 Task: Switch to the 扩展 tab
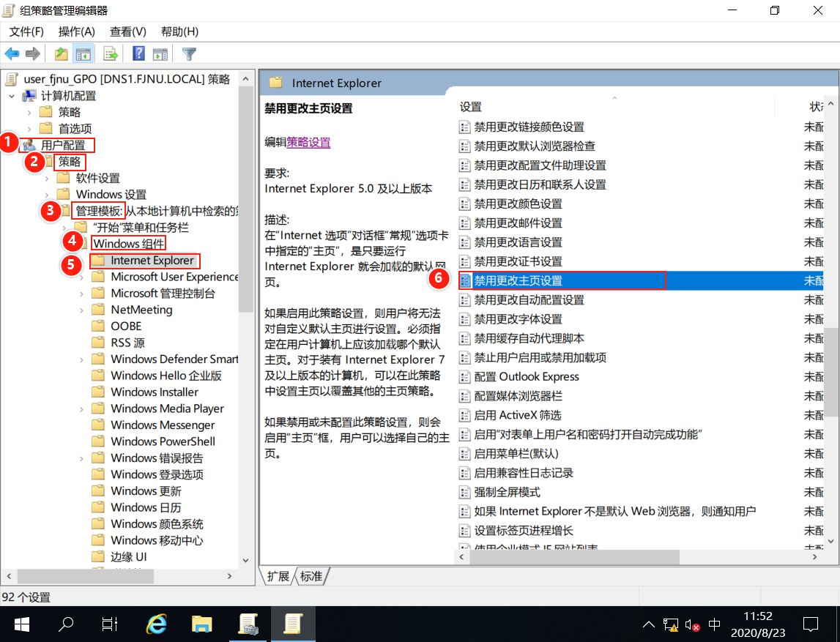[278, 576]
